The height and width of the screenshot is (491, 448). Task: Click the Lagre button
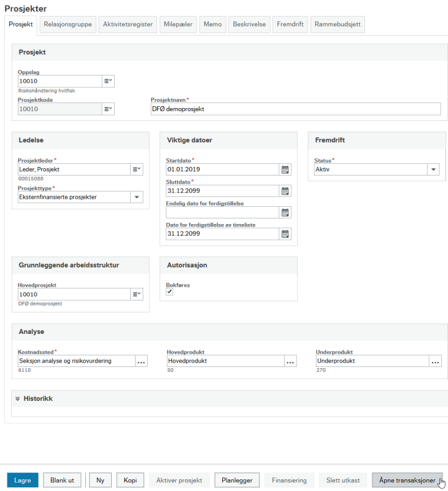click(x=23, y=480)
